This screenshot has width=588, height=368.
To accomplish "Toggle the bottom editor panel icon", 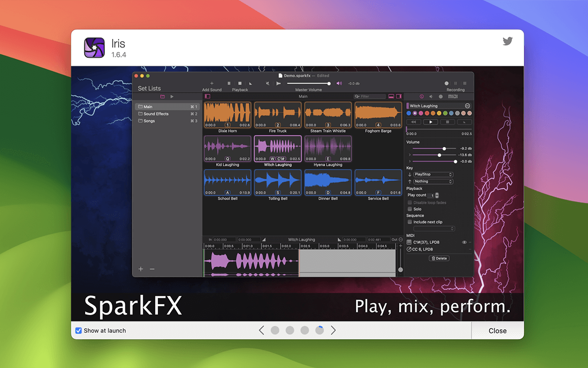I will pos(391,97).
